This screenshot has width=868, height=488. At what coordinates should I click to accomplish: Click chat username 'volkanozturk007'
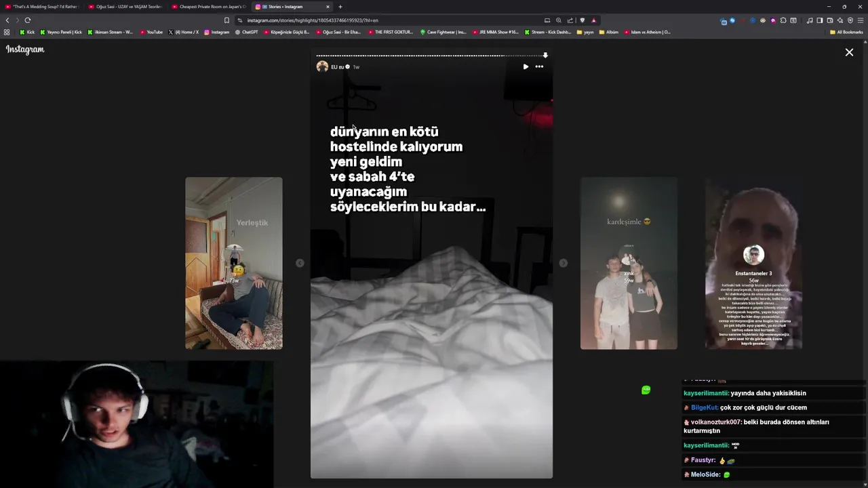click(716, 422)
